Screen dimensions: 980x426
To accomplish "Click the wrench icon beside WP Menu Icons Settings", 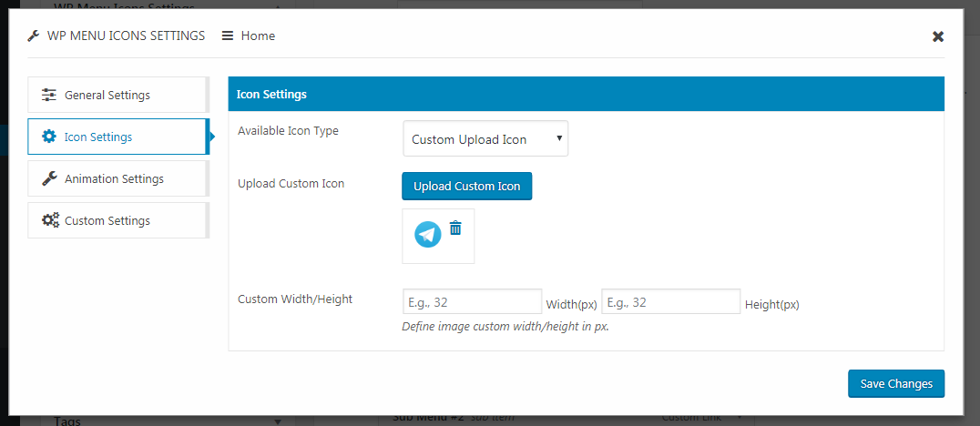I will coord(34,36).
